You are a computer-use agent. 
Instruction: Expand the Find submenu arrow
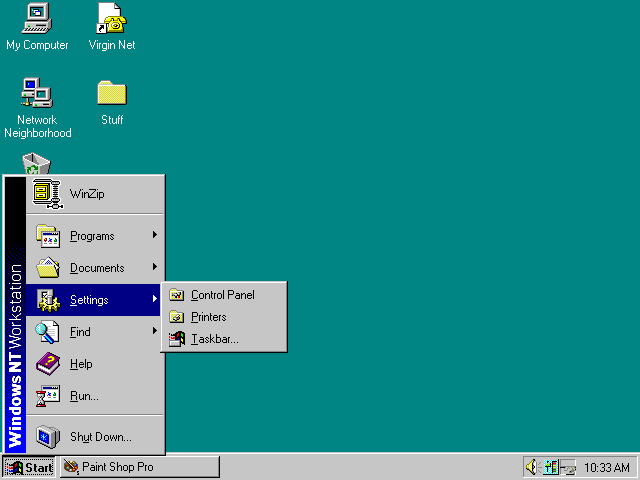[x=155, y=331]
